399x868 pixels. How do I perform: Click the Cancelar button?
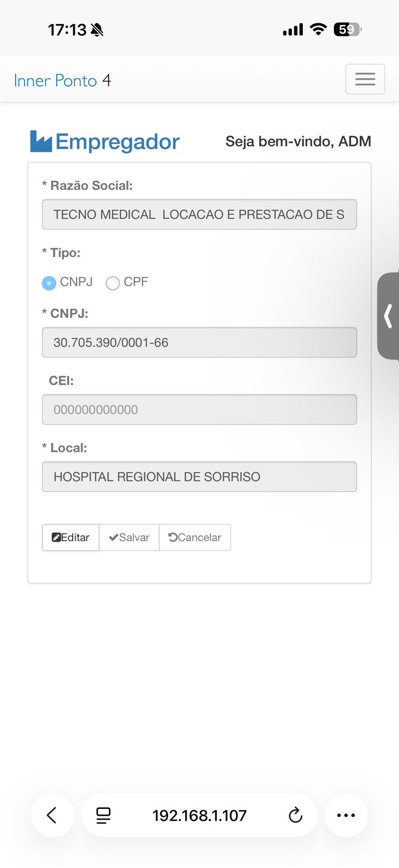pos(195,537)
